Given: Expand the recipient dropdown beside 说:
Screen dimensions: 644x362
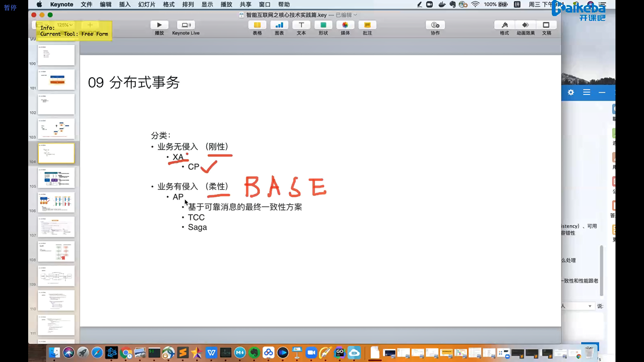Looking at the screenshot, I should coord(590,306).
